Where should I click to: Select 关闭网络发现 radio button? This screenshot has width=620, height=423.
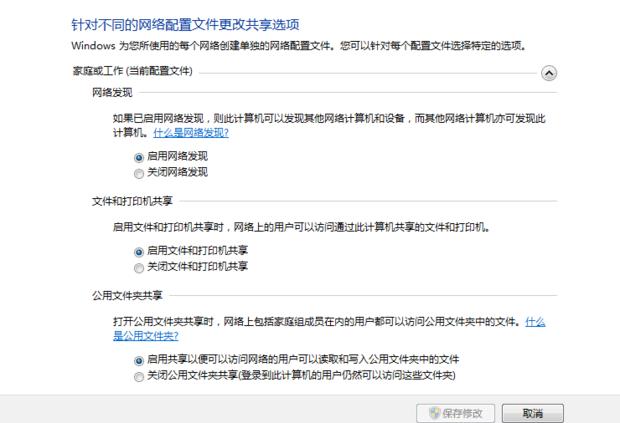pos(139,173)
